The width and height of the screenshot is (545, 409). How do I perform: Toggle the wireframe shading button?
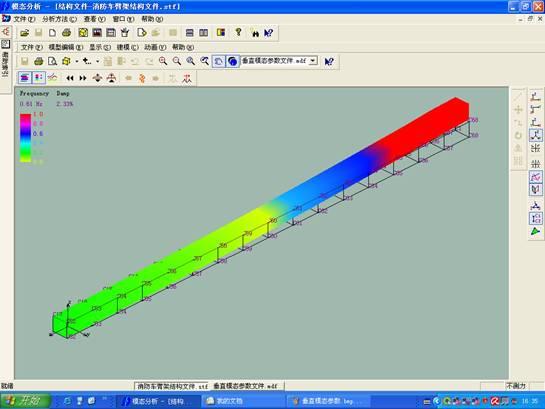click(x=219, y=62)
